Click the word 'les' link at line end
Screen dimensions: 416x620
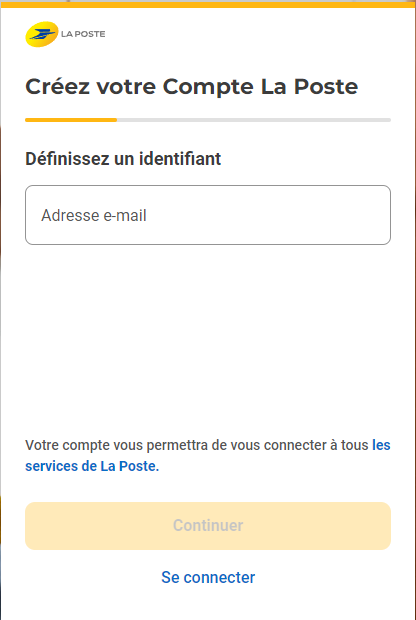[x=381, y=445]
